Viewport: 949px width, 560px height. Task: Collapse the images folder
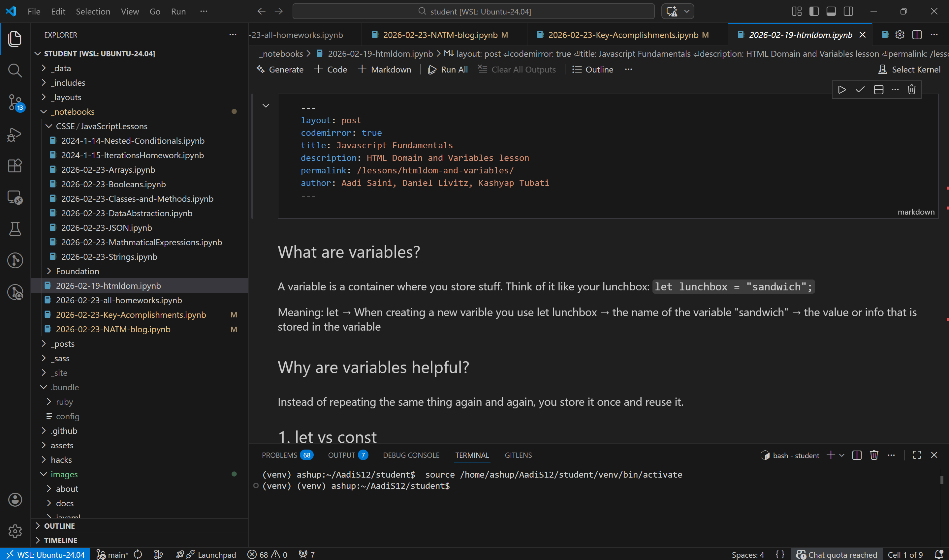click(44, 474)
